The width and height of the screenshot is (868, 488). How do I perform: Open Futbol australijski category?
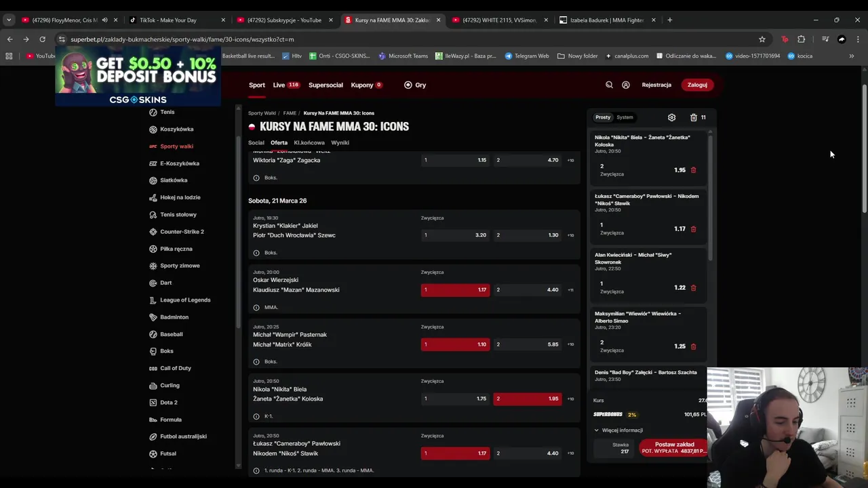pyautogui.click(x=183, y=436)
